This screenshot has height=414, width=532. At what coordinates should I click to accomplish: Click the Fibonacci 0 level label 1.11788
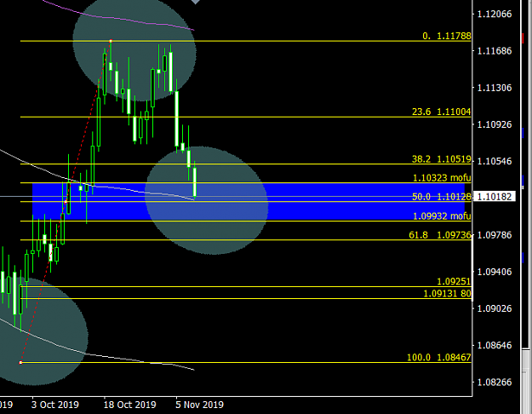[447, 36]
